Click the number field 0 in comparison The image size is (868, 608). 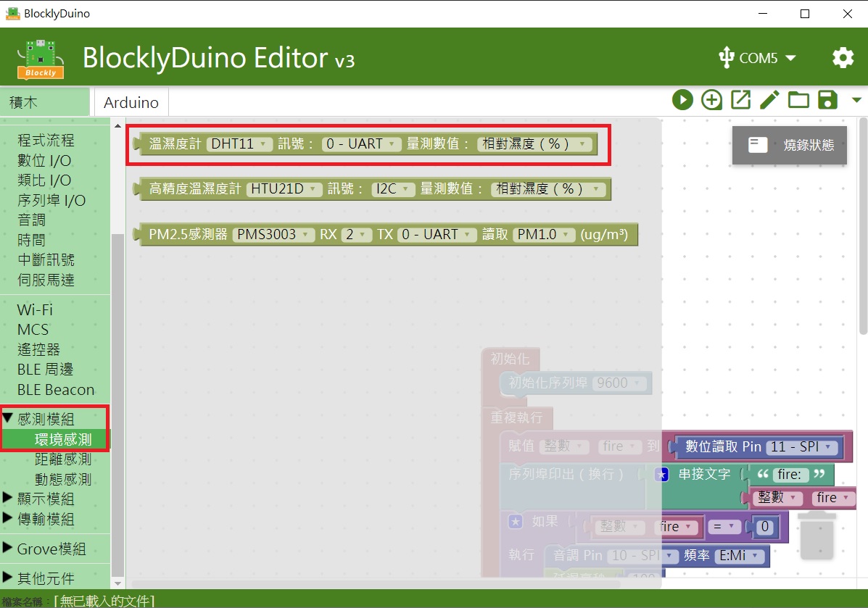pyautogui.click(x=765, y=527)
